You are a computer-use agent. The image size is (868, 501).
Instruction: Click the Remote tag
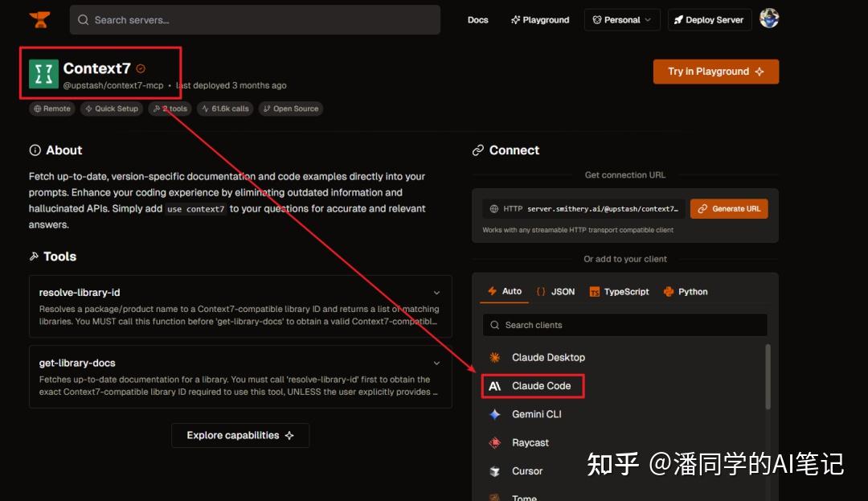click(52, 109)
